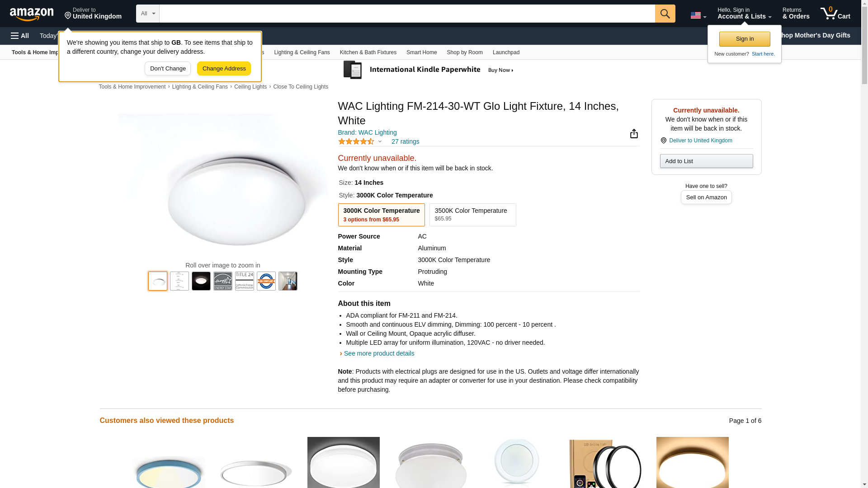Expand See more product details
The width and height of the screenshot is (868, 488).
pos(379,353)
